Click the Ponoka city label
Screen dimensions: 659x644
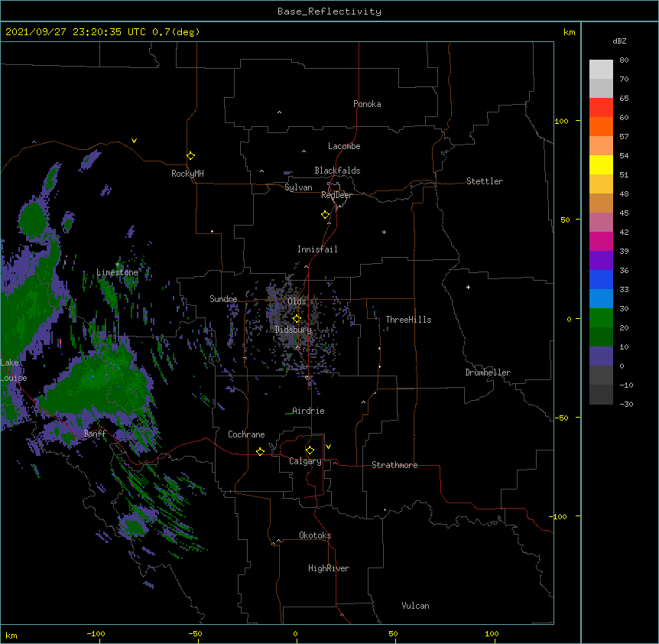click(x=367, y=104)
